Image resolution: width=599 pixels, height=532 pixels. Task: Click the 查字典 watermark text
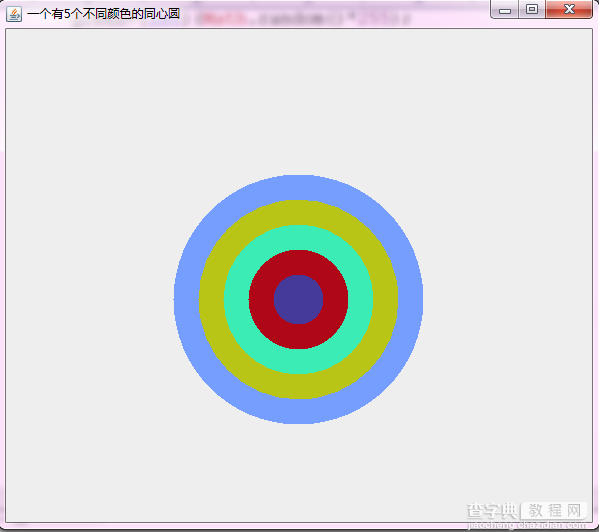coord(492,510)
